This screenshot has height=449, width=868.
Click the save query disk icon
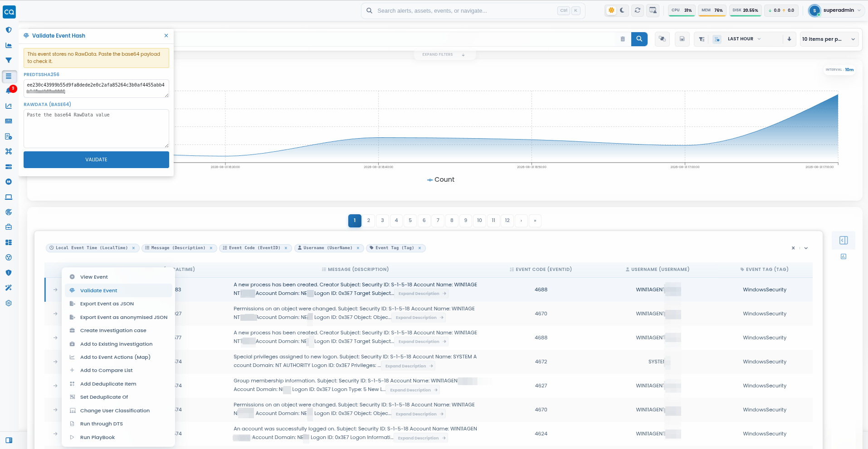[x=682, y=39]
